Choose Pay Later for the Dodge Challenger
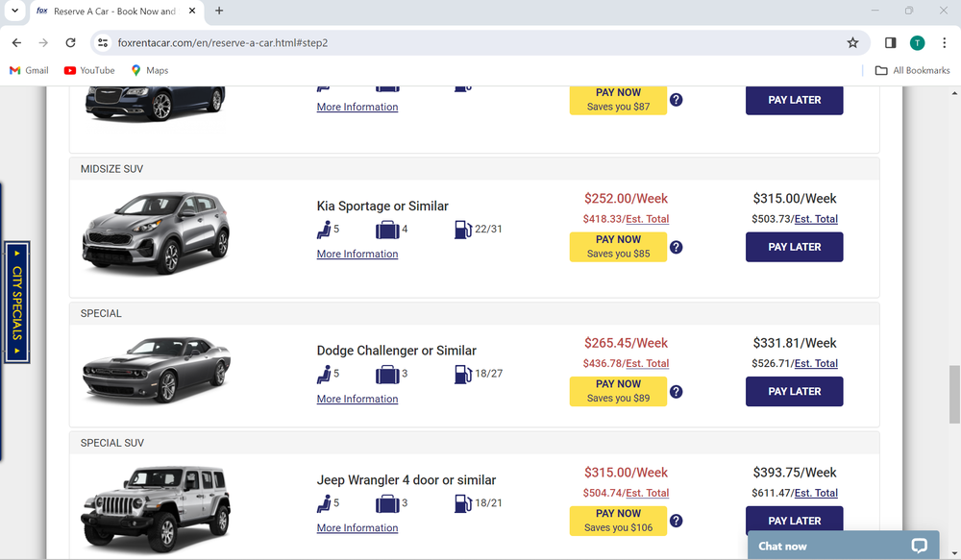The image size is (961, 560). 794,392
